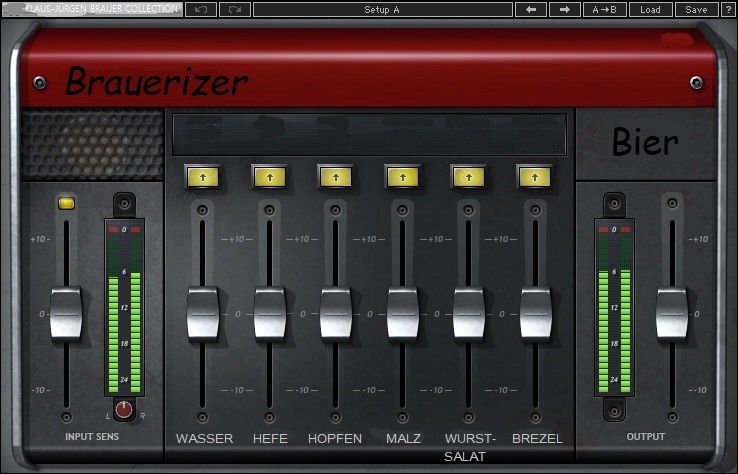
Task: Click the Klaus-Jurgen Brauer Collection title
Action: click(92, 9)
